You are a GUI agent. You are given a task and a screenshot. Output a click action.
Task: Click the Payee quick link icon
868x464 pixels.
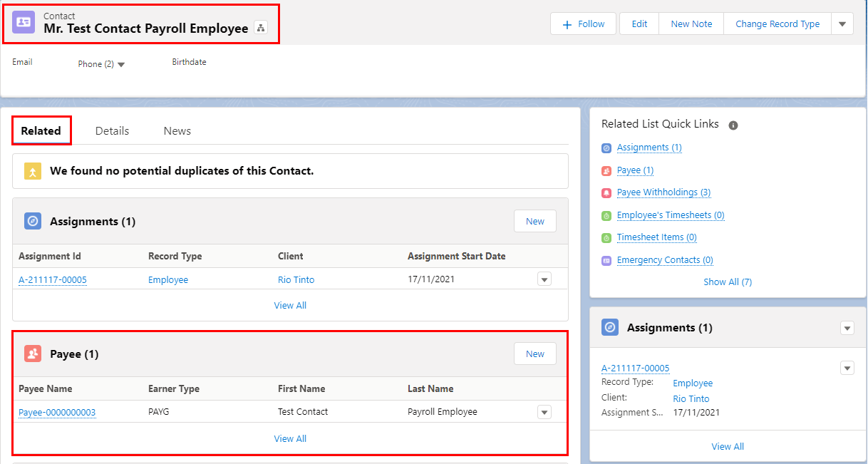point(606,171)
